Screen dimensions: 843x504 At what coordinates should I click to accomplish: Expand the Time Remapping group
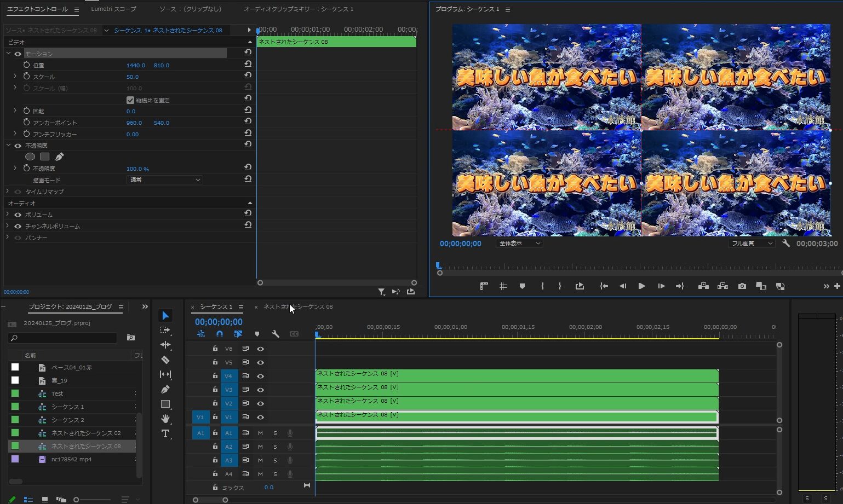(8, 192)
